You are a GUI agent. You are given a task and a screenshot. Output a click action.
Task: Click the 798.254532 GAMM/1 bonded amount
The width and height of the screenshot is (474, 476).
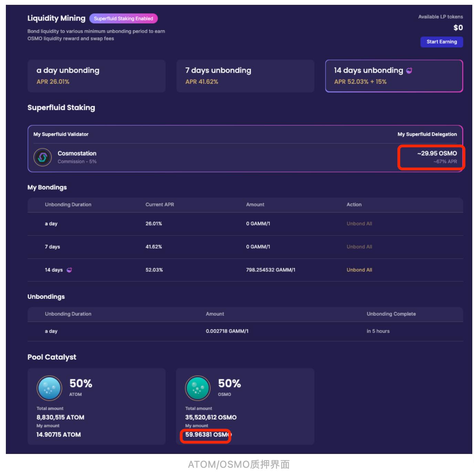[270, 270]
